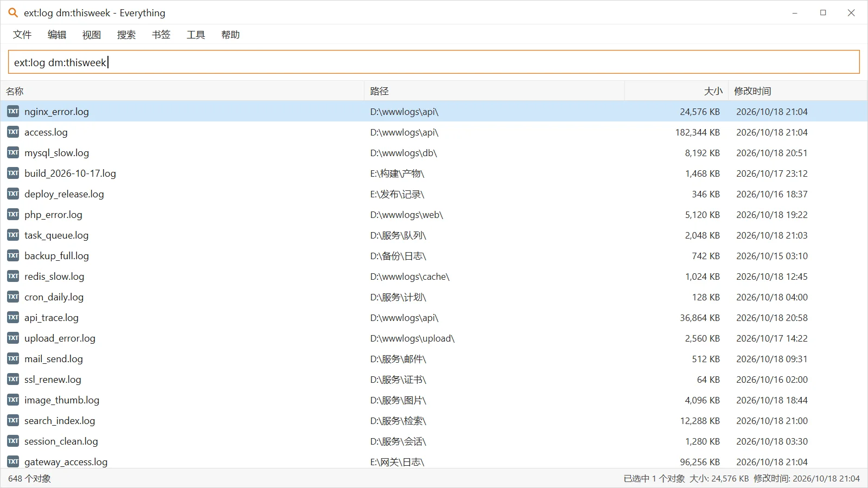Click the modified time 2026/10/15 03:10
The width and height of the screenshot is (868, 488).
[x=772, y=256]
